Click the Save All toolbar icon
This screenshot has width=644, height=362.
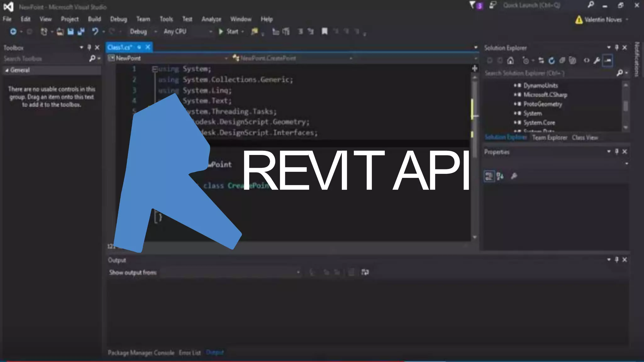click(x=81, y=31)
